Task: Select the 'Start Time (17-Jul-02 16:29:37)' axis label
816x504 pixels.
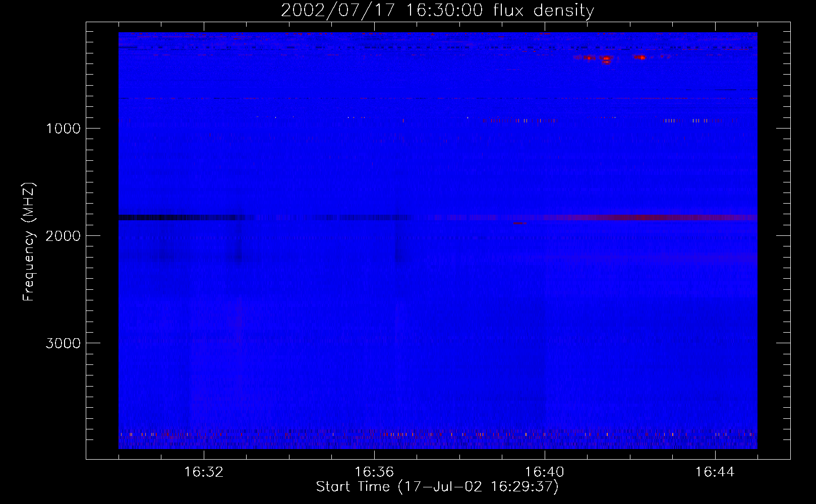Action: click(437, 487)
